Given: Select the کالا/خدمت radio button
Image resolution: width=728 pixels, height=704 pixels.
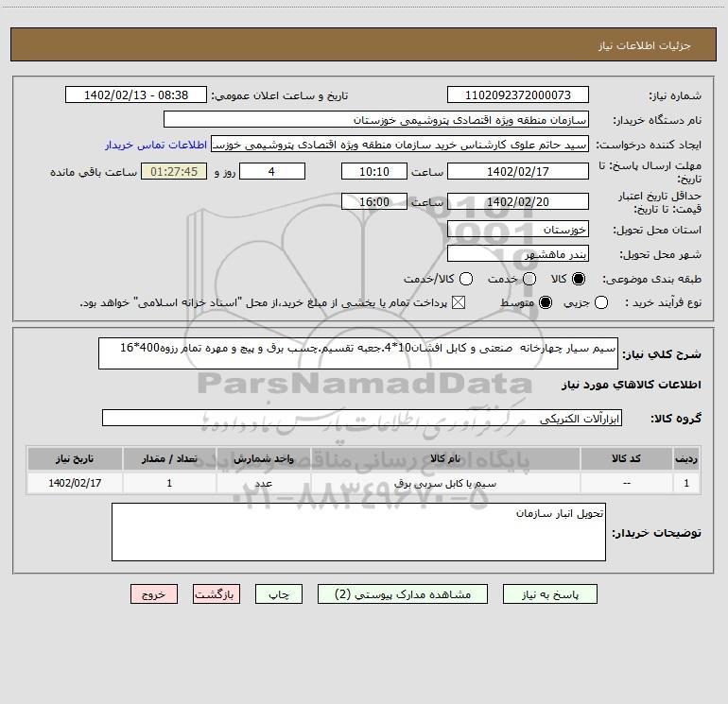Looking at the screenshot, I should (x=466, y=279).
